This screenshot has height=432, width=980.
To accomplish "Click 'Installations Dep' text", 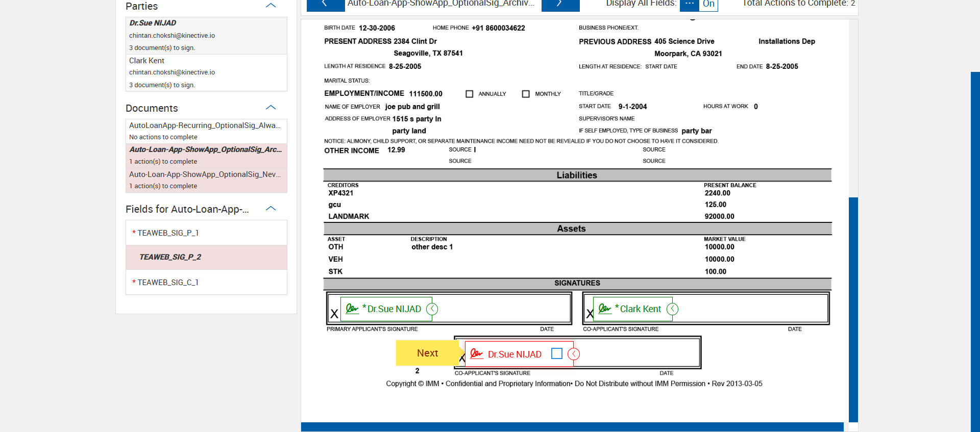I will [x=787, y=41].
